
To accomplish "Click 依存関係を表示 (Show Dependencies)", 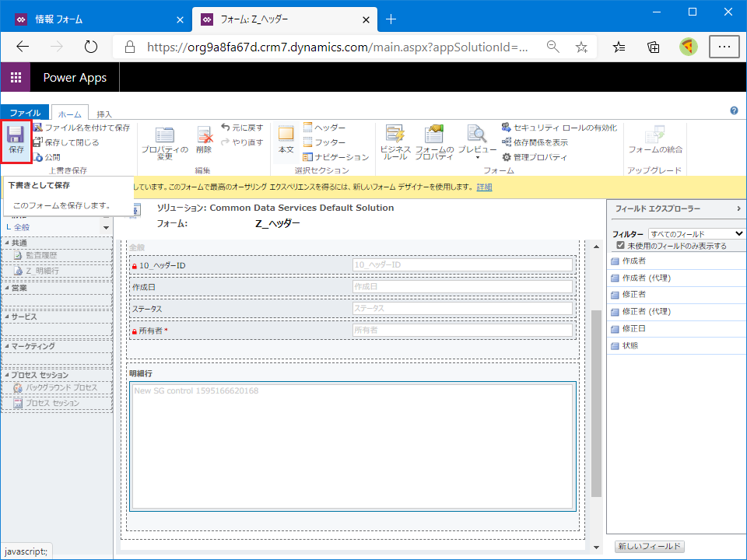I will (x=535, y=142).
